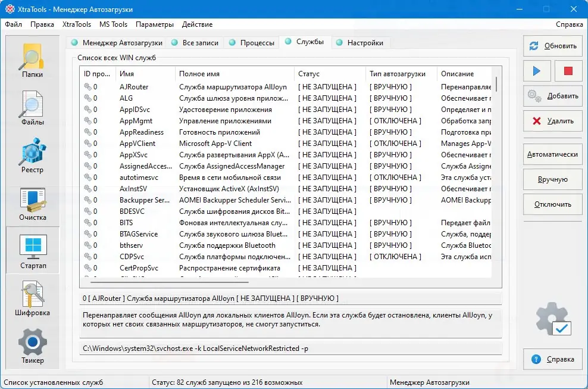Viewport: 588px width, 389px height.
Task: Switch to Службы tab
Action: (x=305, y=42)
